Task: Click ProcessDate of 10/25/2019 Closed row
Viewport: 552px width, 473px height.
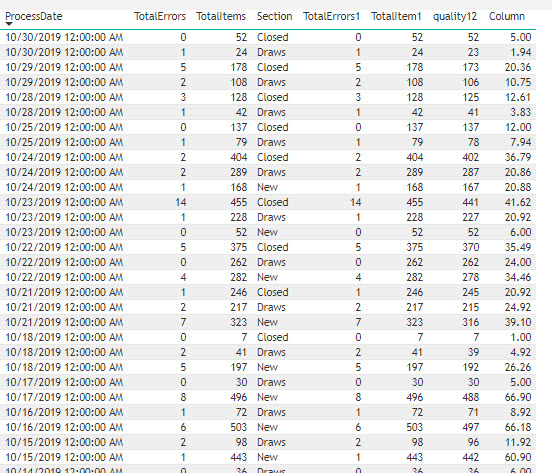Action: click(64, 127)
